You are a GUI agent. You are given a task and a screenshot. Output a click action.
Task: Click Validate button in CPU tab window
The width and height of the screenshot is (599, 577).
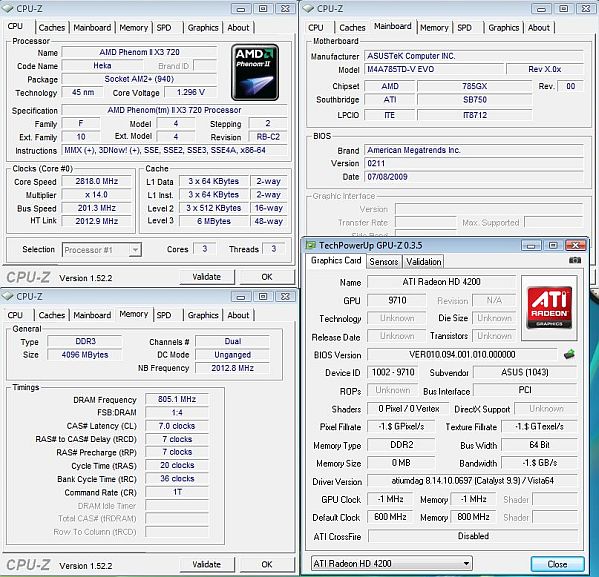pyautogui.click(x=207, y=277)
